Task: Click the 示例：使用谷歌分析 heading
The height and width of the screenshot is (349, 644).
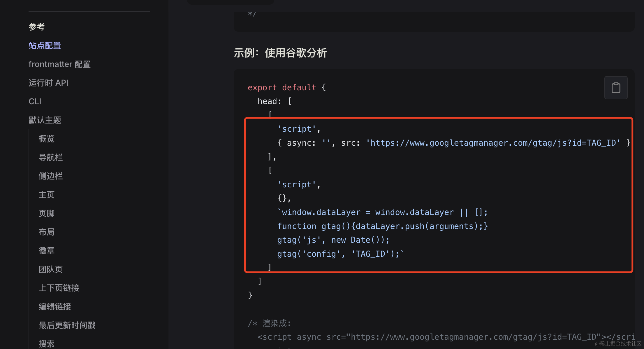Action: point(280,53)
